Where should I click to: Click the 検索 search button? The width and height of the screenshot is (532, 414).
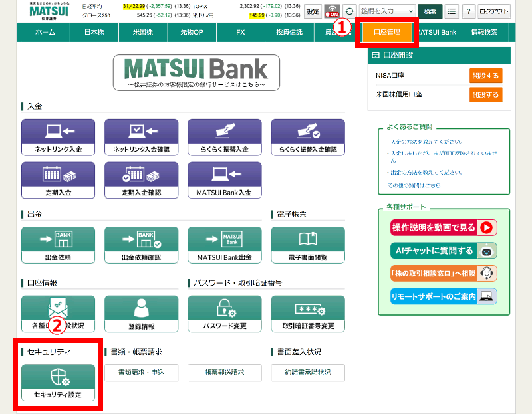pos(430,11)
